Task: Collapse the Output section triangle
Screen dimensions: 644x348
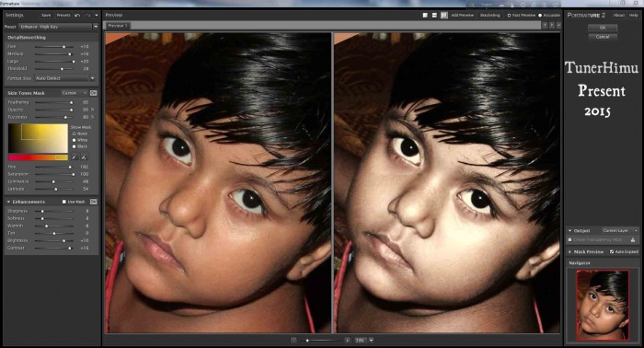Action: 569,230
